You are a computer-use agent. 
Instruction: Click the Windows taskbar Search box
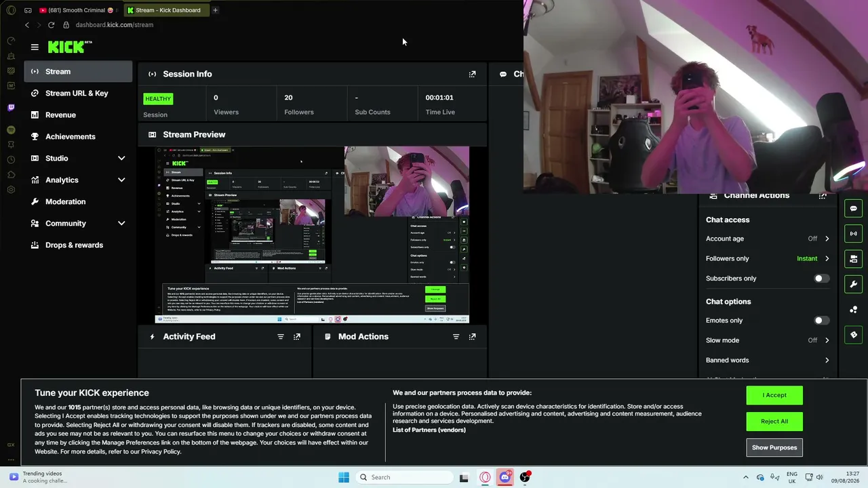pyautogui.click(x=404, y=477)
